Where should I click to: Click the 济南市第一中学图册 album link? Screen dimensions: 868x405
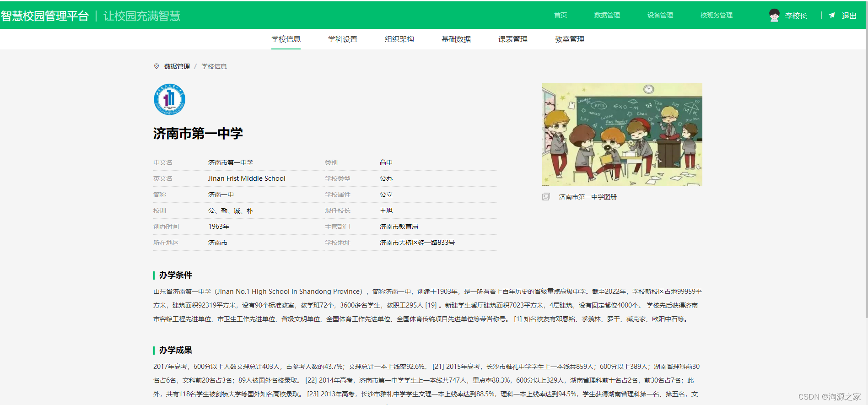tap(588, 197)
